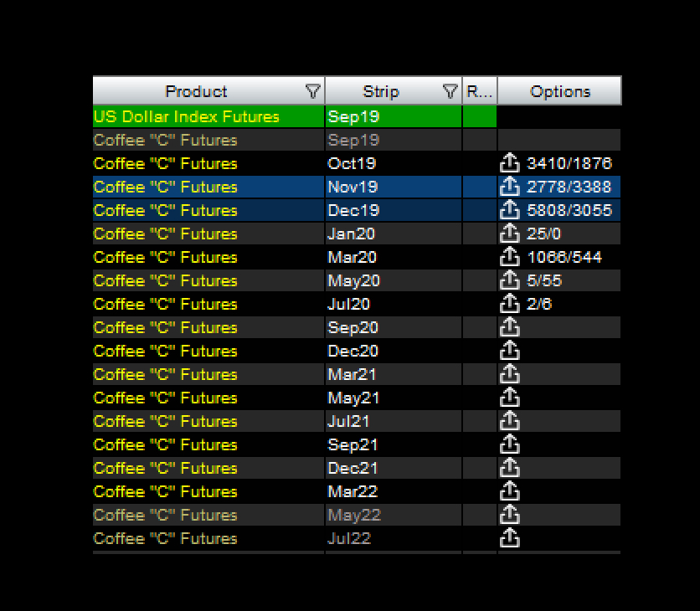Click the Mar20 strip cell

click(x=394, y=257)
